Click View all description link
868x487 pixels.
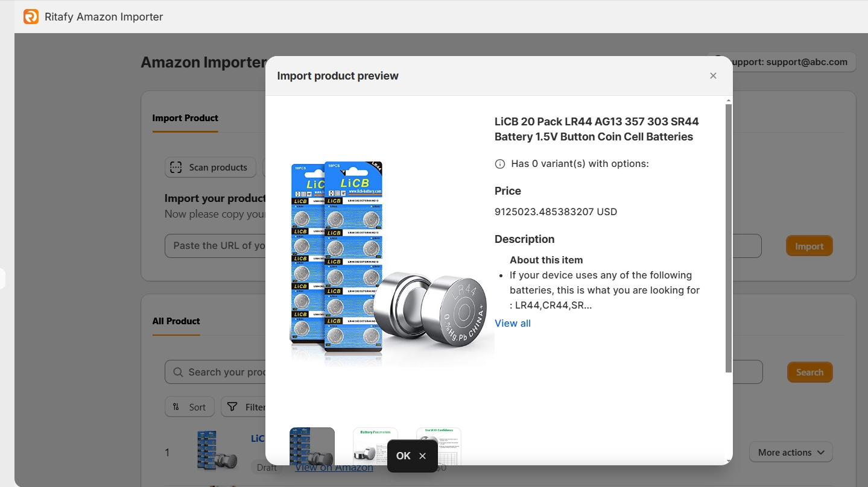pyautogui.click(x=513, y=324)
